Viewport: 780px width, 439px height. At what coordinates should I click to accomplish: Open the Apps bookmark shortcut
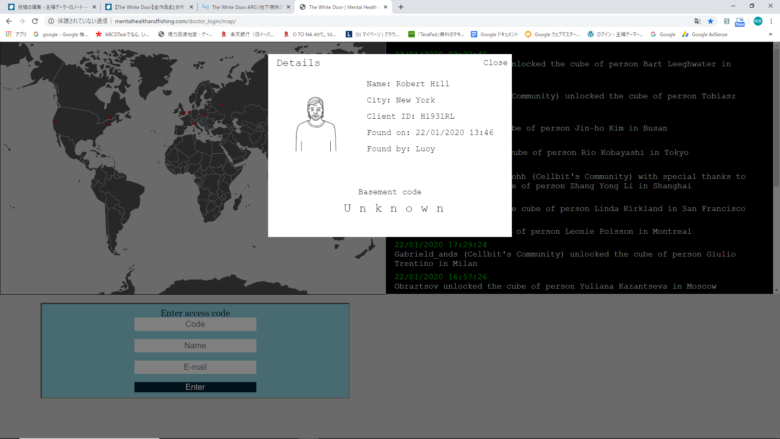pos(16,34)
